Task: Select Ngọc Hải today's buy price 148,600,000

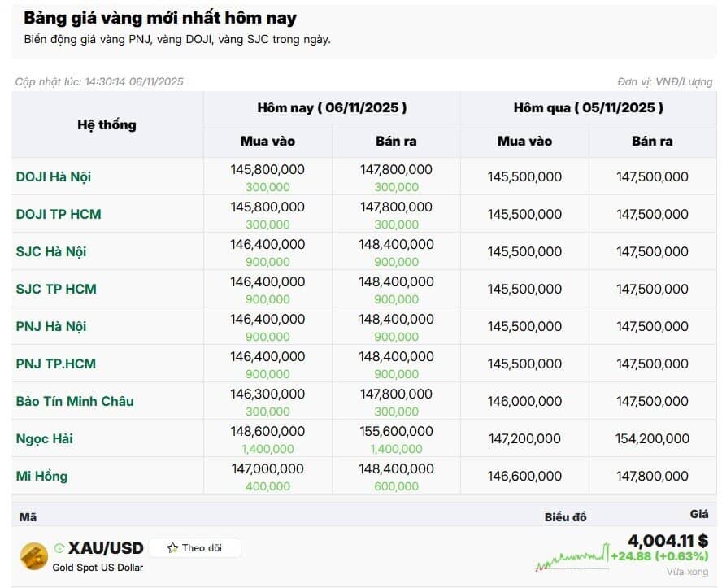Action: (x=267, y=431)
